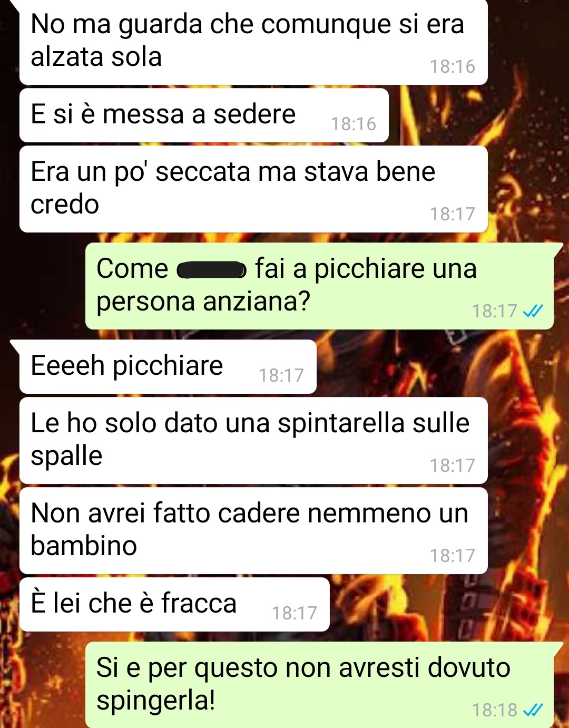The image size is (569, 728).
Task: Tap the 'Eeeeh picchiare' message bubble
Action: pos(168,366)
